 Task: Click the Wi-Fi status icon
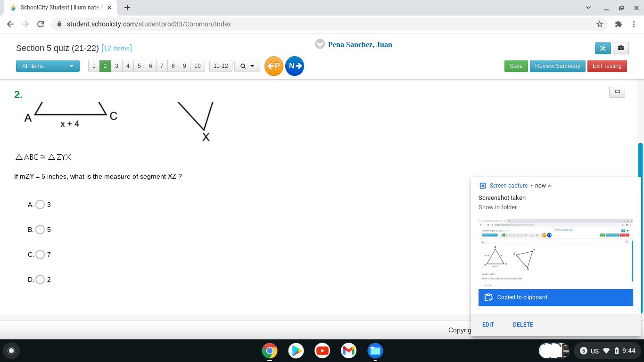(x=606, y=351)
